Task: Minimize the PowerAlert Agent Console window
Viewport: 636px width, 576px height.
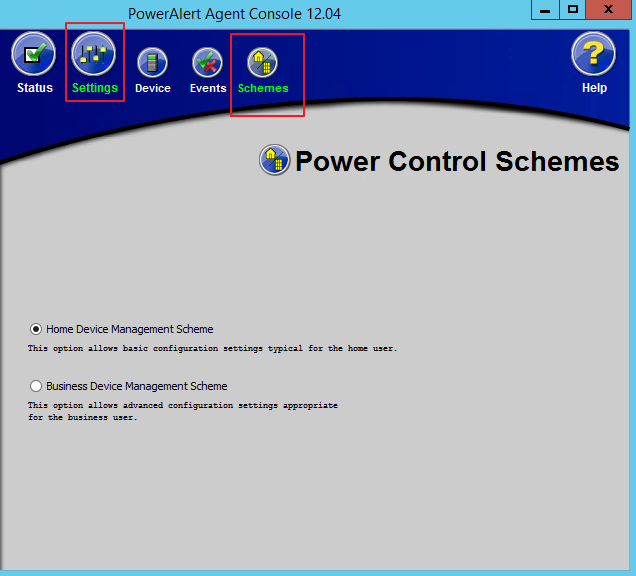Action: coord(545,10)
